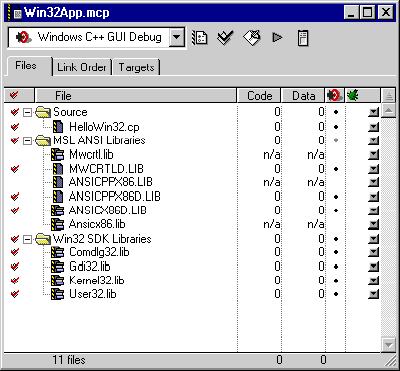Open the interface popup for ANSICPPX86.LIB
The height and width of the screenshot is (371, 400).
click(374, 182)
